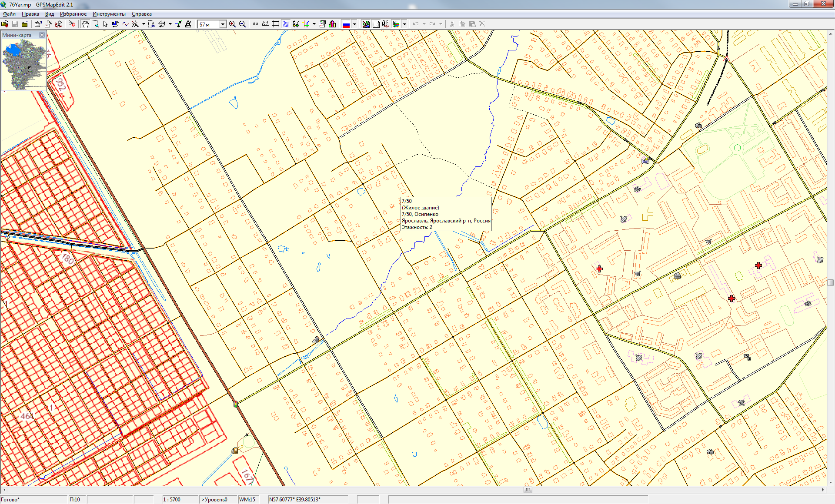Toggle the km scale ruler
The height and width of the screenshot is (504, 835).
(x=266, y=24)
